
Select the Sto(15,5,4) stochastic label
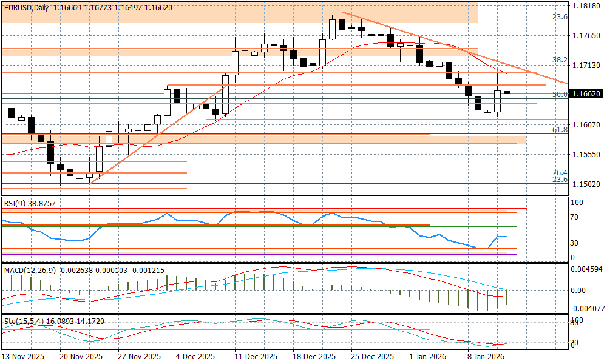point(24,320)
